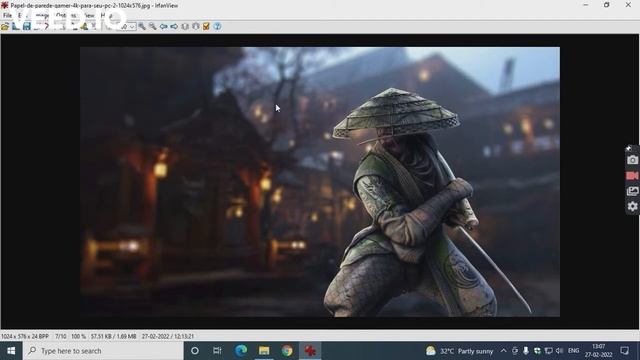Open the zoom percentage dropdown in toolbar
Screen dimensions: 640x360
point(132,27)
